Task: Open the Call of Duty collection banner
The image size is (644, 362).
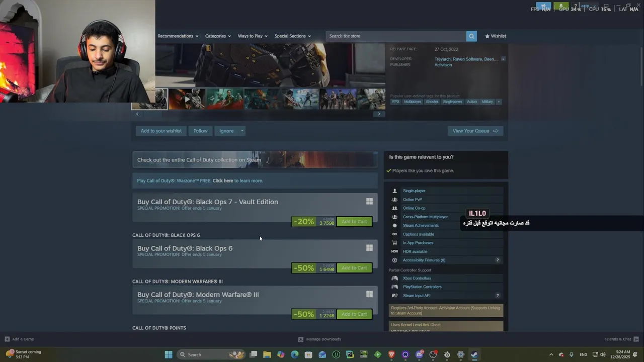Action: point(255,160)
